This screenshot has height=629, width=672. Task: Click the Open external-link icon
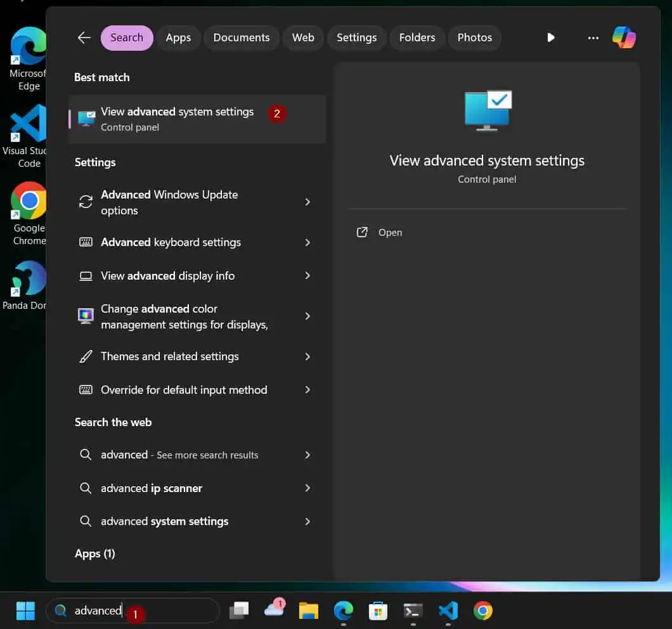tap(362, 233)
